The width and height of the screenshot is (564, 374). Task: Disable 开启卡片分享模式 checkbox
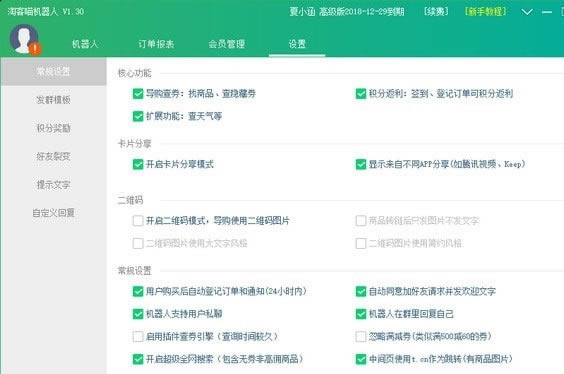tap(138, 164)
